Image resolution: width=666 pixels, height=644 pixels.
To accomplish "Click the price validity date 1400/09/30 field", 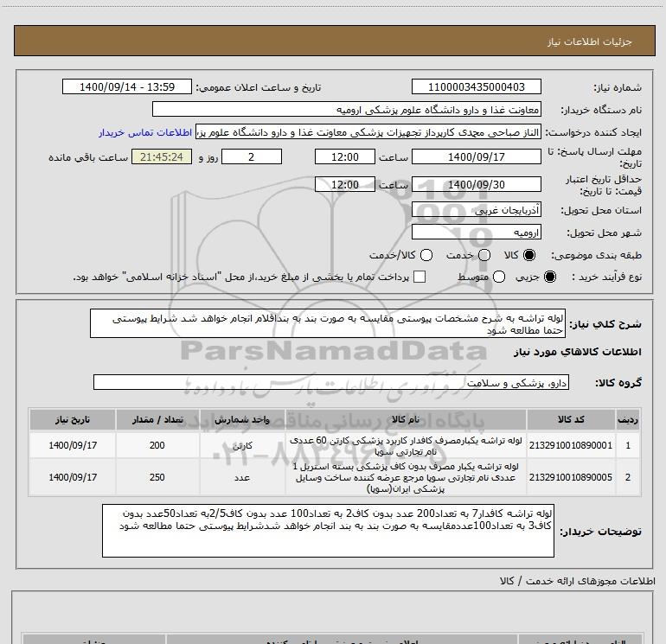I will (x=476, y=184).
